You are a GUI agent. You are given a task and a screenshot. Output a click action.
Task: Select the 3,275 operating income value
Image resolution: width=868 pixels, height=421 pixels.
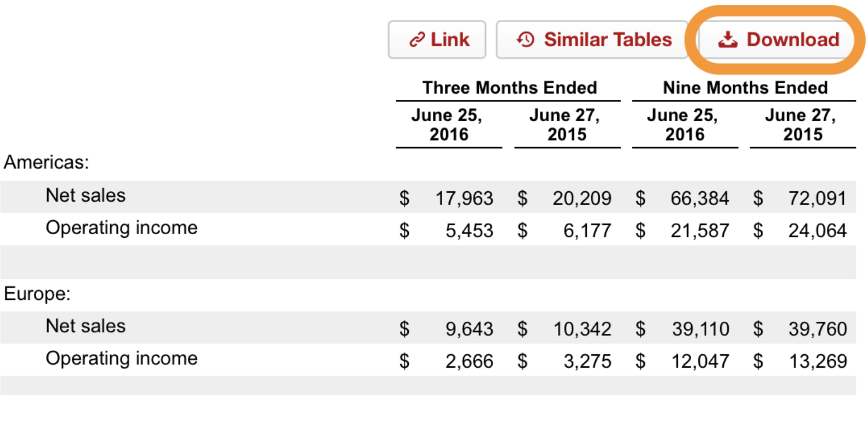click(x=587, y=361)
